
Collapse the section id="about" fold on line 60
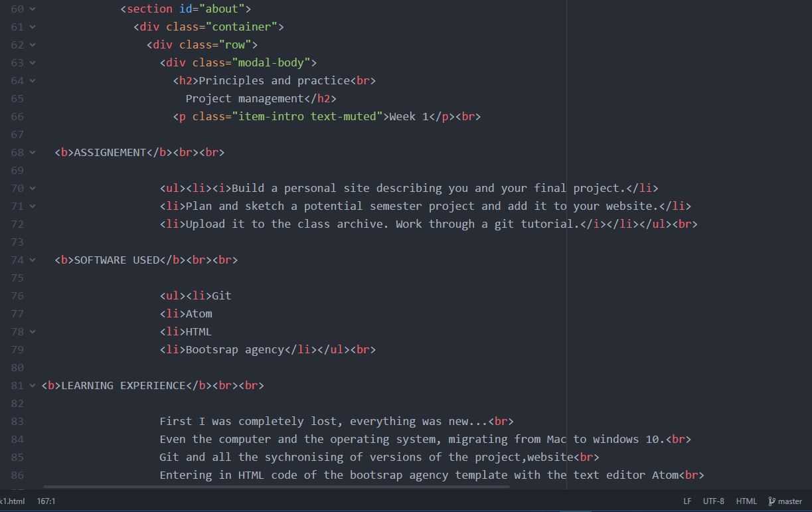33,9
